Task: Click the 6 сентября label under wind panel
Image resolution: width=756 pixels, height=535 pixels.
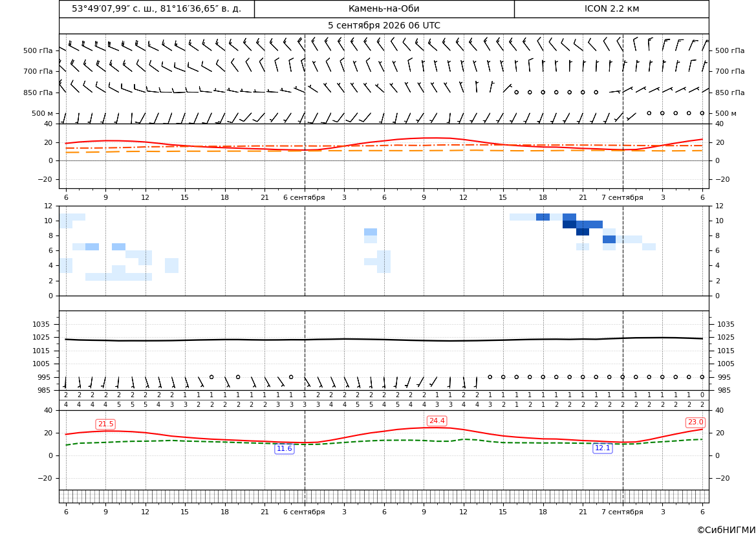Action: [304, 197]
